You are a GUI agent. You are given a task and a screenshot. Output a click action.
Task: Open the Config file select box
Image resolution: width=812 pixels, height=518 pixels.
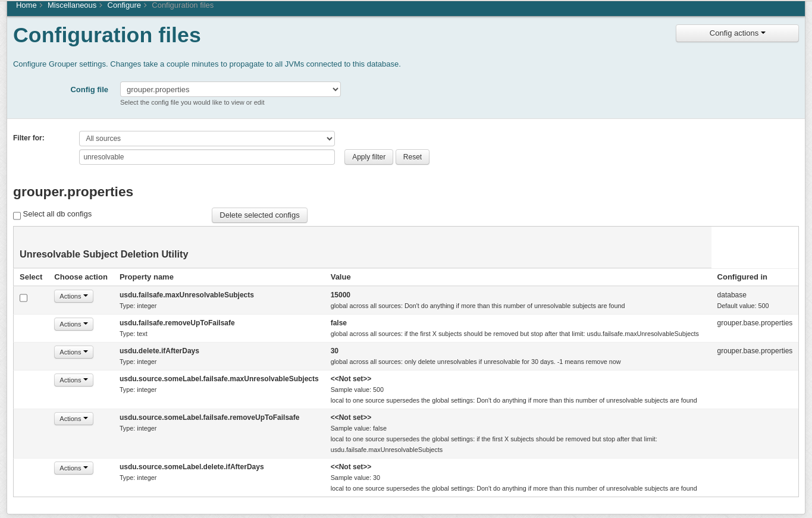230,90
